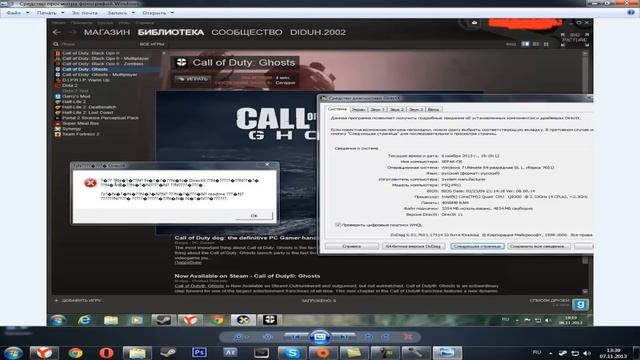Show picture at actual size
The width and height of the screenshot is (640, 360).
(268, 337)
